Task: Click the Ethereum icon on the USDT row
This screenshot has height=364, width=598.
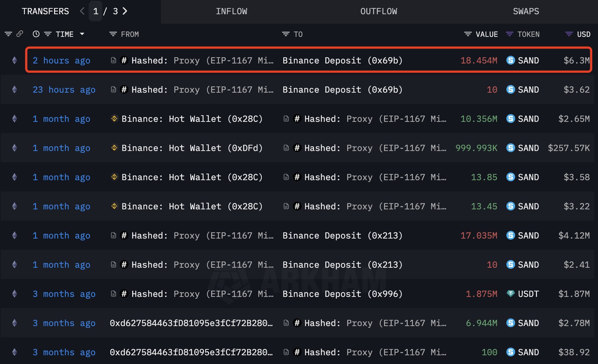Action: pyautogui.click(x=15, y=294)
